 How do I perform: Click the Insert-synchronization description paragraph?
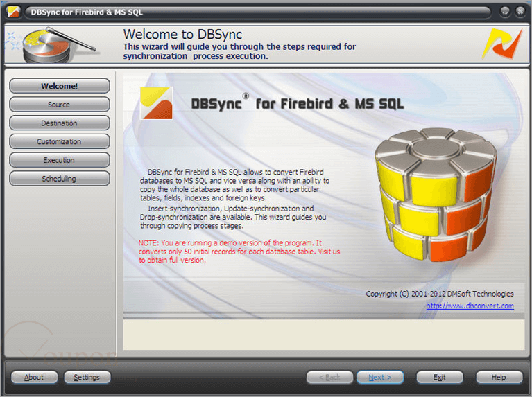click(233, 217)
